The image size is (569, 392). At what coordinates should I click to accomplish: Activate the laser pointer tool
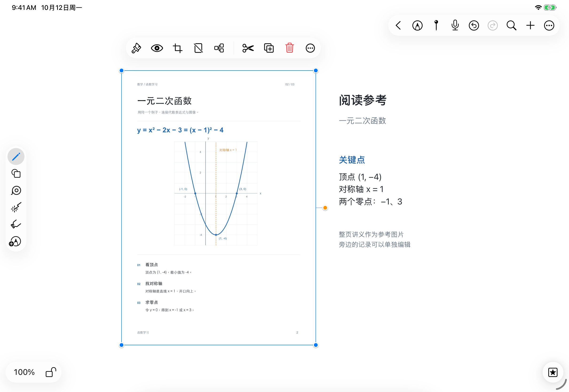point(16,208)
